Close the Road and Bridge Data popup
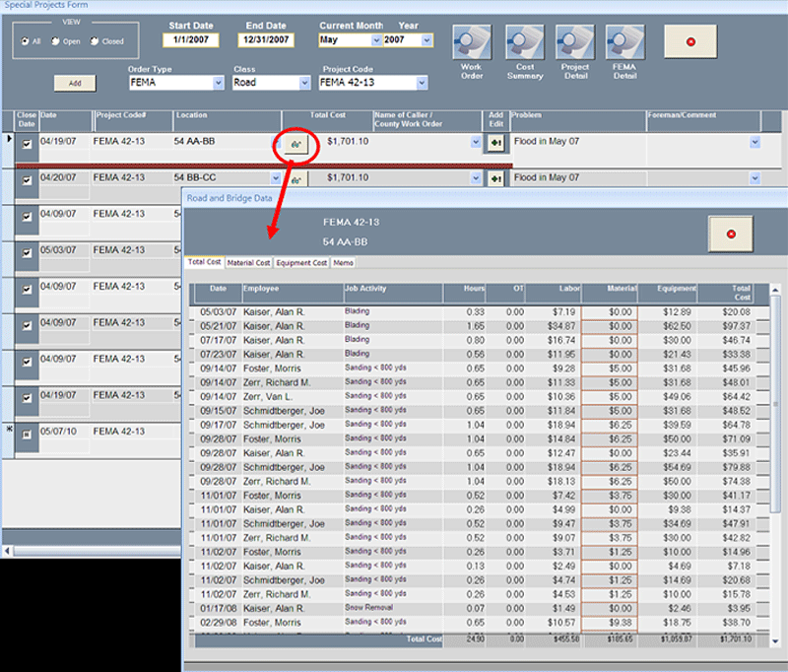The image size is (788, 672). [731, 235]
